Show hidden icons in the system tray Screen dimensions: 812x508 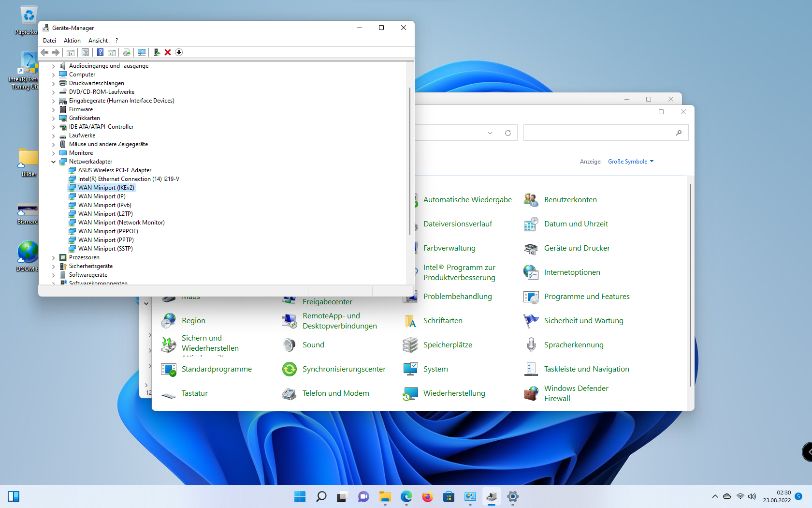(x=715, y=496)
